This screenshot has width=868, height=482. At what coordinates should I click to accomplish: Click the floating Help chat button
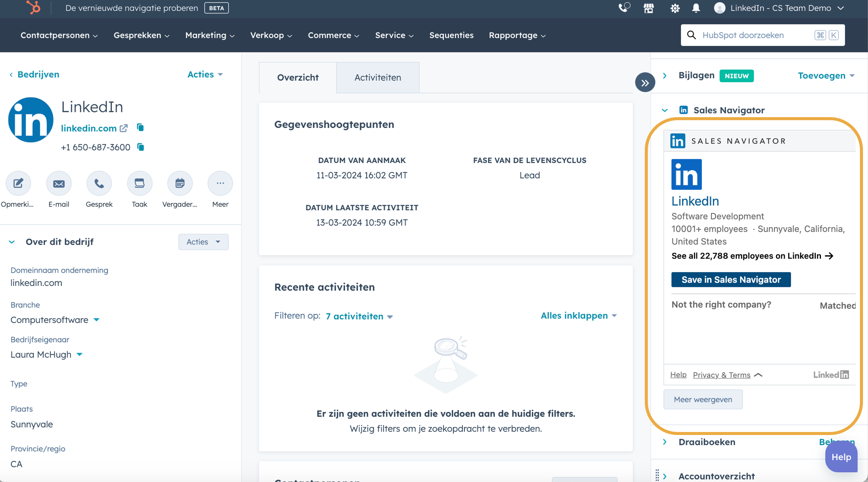[841, 457]
